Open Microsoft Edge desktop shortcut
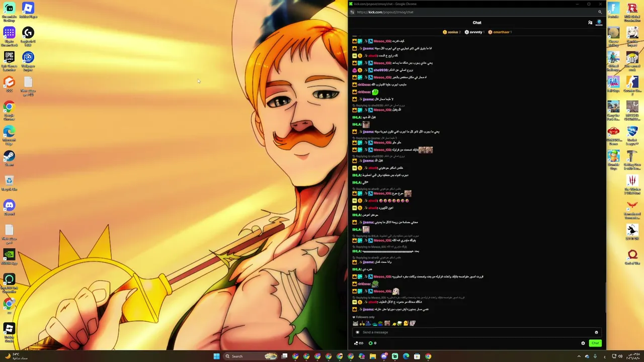Image resolution: width=644 pixels, height=362 pixels. point(9,135)
